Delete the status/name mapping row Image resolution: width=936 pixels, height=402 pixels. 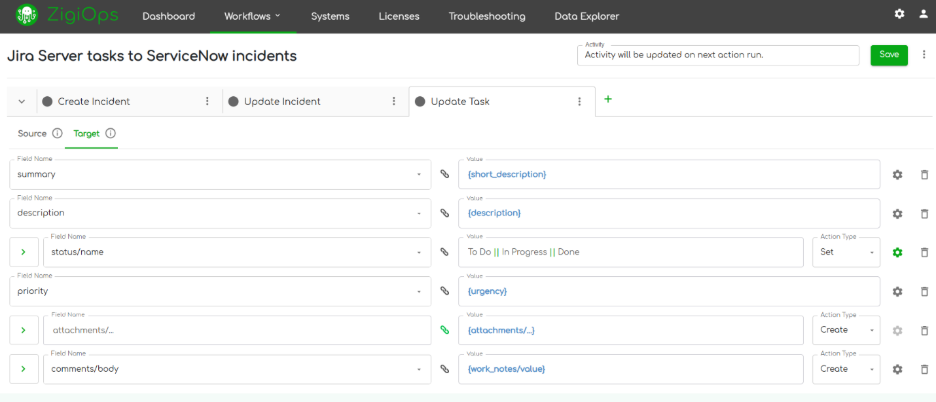click(924, 252)
